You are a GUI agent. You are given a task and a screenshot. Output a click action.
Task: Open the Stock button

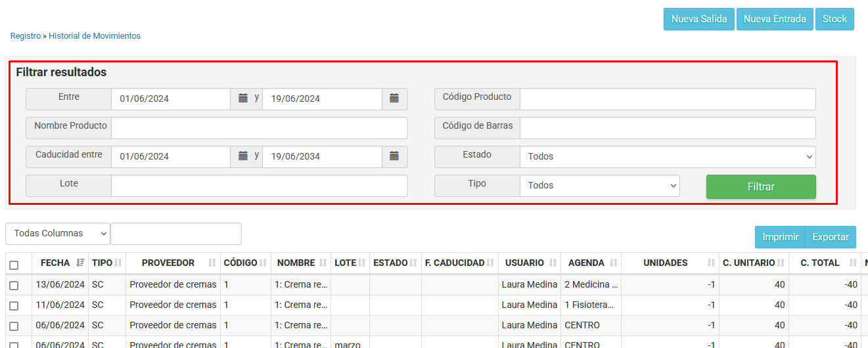tap(834, 19)
